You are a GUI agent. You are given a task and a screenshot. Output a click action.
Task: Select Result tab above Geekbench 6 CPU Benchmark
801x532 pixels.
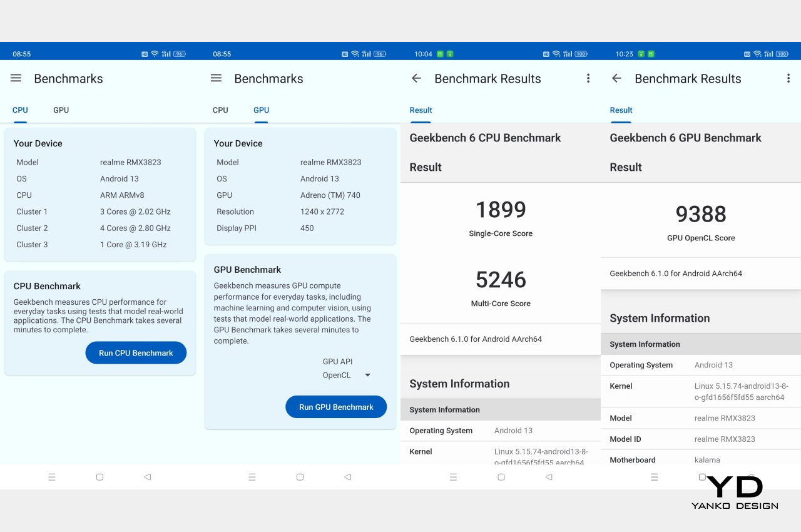click(421, 110)
